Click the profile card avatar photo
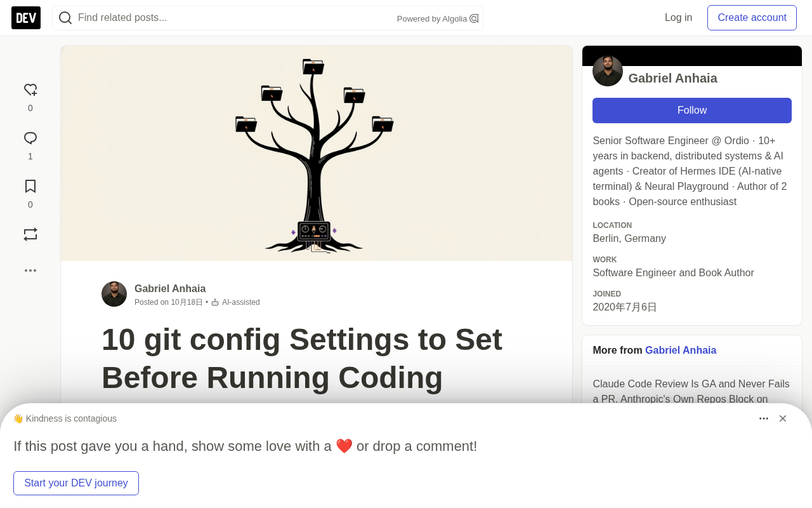This screenshot has height=508, width=812. click(608, 71)
